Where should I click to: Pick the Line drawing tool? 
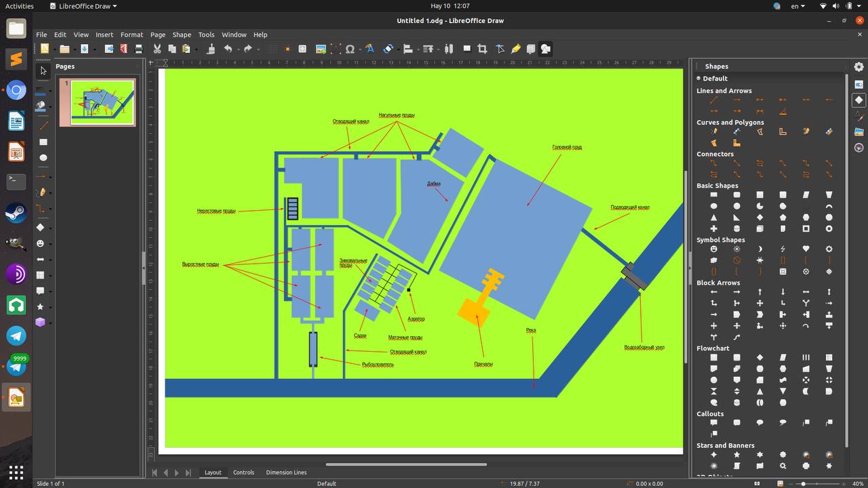click(43, 126)
